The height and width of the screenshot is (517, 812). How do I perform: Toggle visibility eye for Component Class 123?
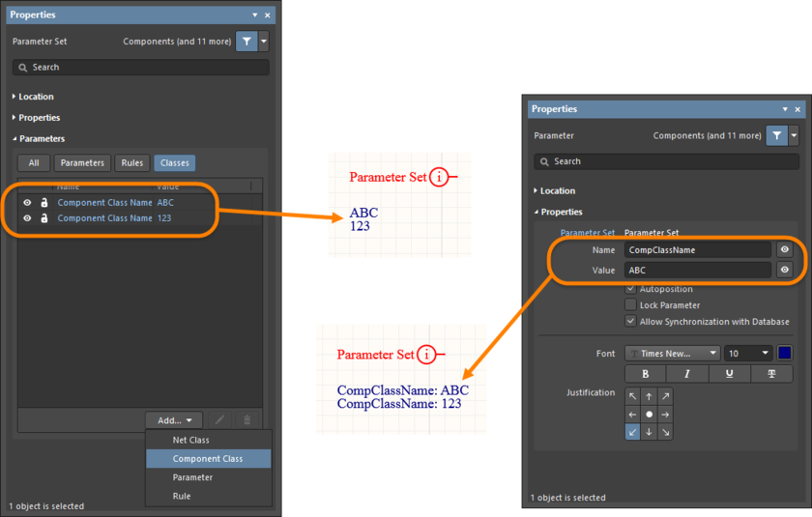tap(27, 218)
